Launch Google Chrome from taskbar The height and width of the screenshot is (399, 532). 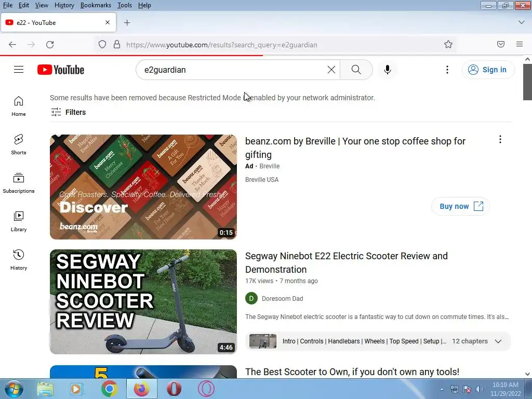(x=109, y=389)
